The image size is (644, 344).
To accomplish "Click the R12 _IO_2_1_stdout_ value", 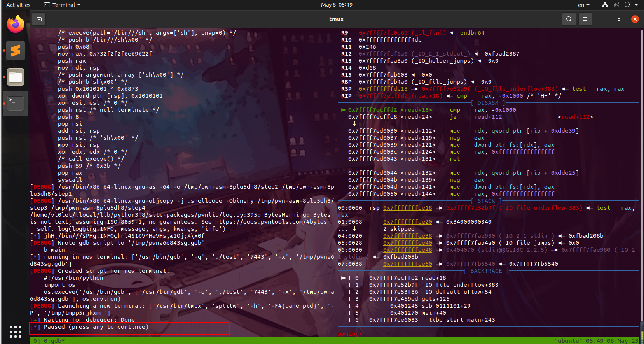I will (x=414, y=54).
